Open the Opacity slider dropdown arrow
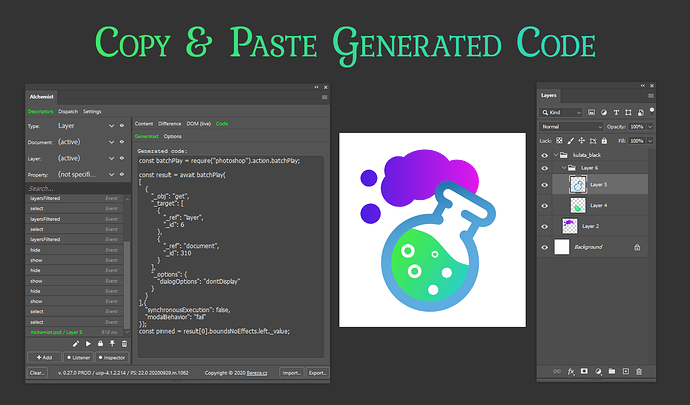 pyautogui.click(x=650, y=127)
